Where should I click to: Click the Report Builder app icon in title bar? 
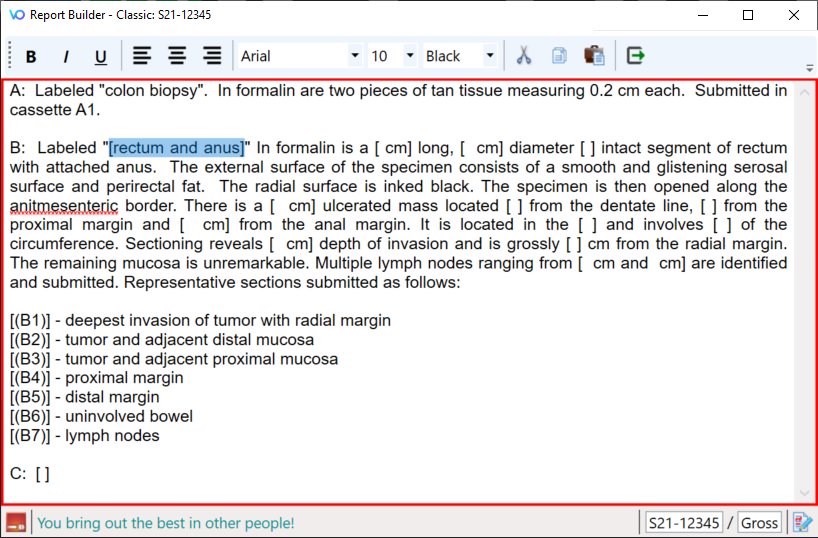click(17, 15)
